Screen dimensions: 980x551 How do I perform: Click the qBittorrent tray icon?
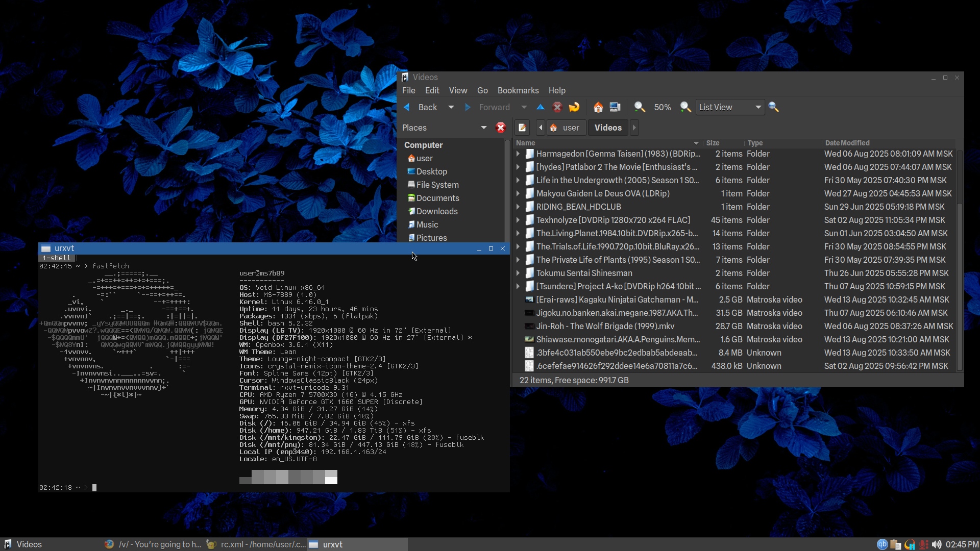coord(882,544)
